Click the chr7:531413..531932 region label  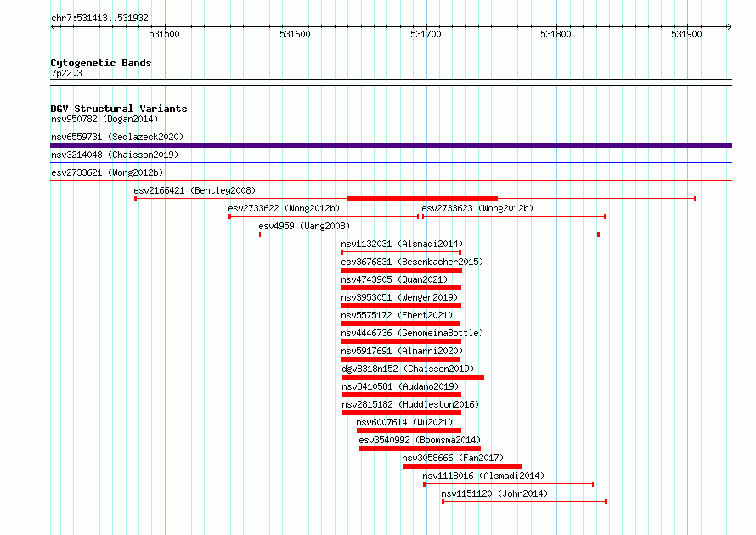tap(99, 18)
